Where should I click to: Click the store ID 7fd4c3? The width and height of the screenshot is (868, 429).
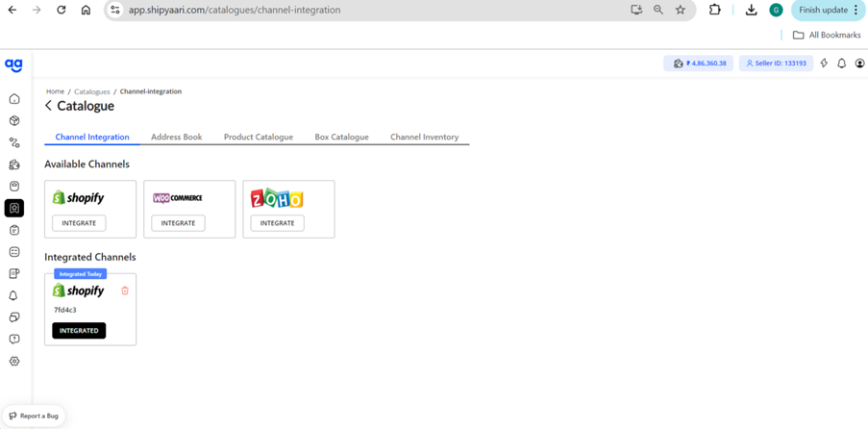tap(64, 310)
